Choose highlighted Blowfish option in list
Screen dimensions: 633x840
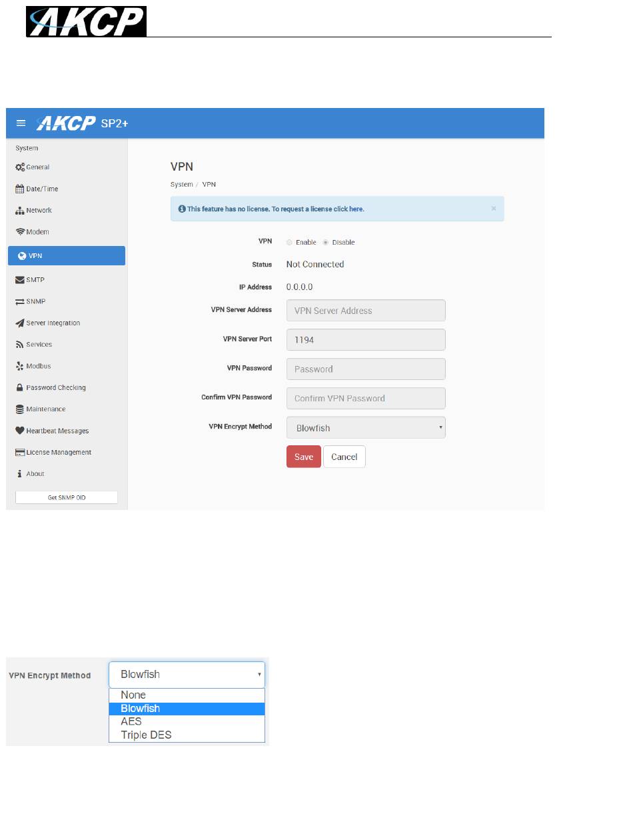pyautogui.click(x=187, y=709)
